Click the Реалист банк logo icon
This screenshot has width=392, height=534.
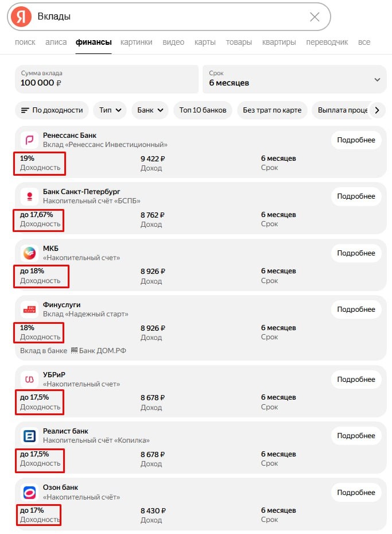click(29, 436)
